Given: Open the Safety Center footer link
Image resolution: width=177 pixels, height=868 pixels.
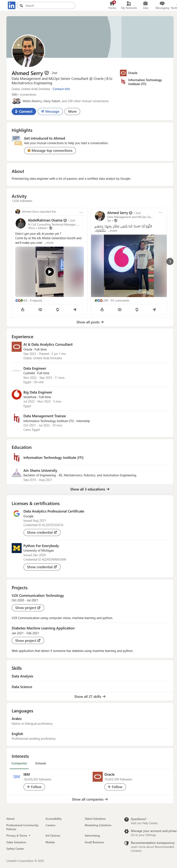Looking at the screenshot, I should pyautogui.click(x=15, y=849).
